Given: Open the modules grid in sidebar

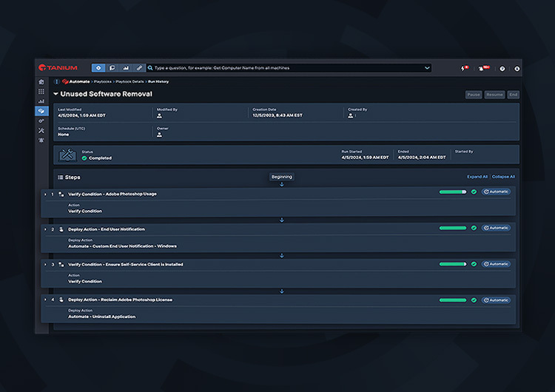Looking at the screenshot, I should coord(41,92).
